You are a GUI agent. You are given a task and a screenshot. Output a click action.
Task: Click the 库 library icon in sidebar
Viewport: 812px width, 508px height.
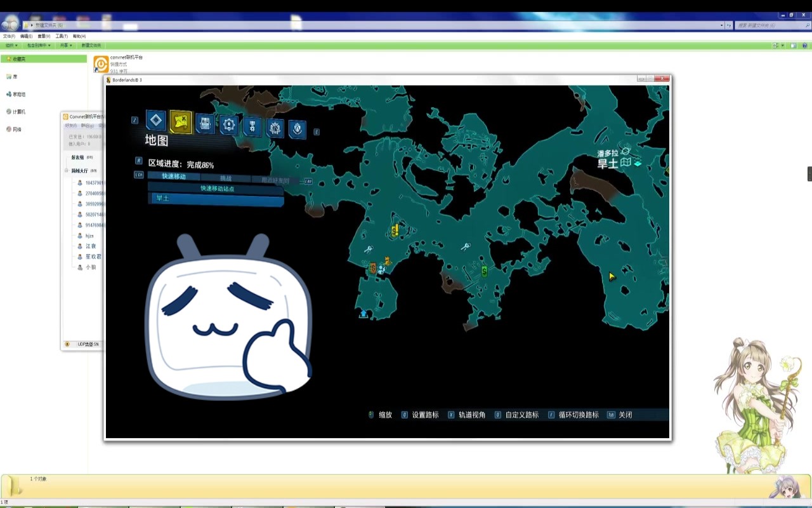point(8,76)
